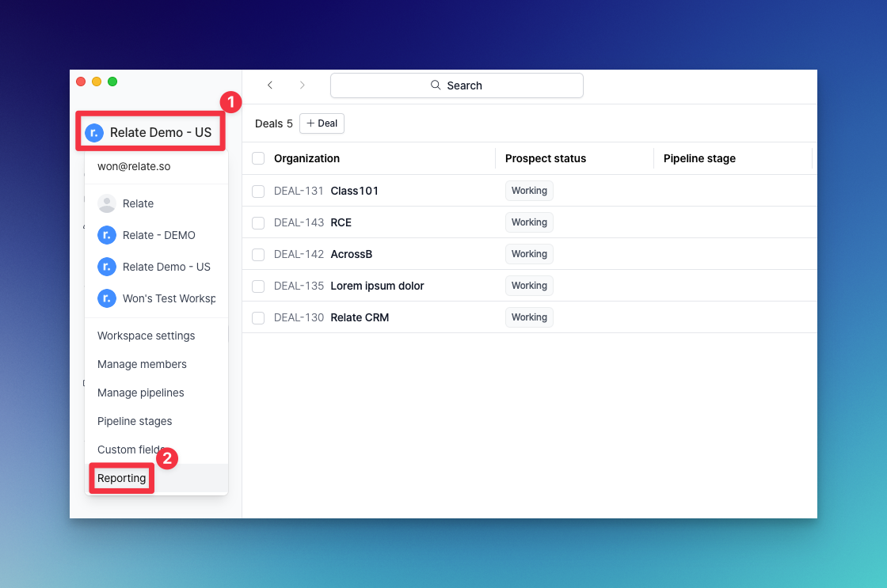Click the yellow minimize window button
Image resolution: width=887 pixels, height=588 pixels.
97,82
